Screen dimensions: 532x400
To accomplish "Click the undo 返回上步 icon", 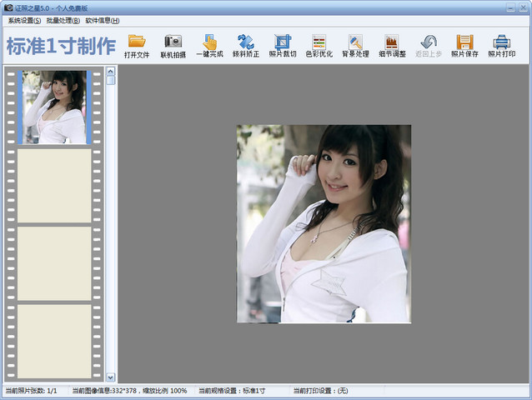I will (x=428, y=46).
